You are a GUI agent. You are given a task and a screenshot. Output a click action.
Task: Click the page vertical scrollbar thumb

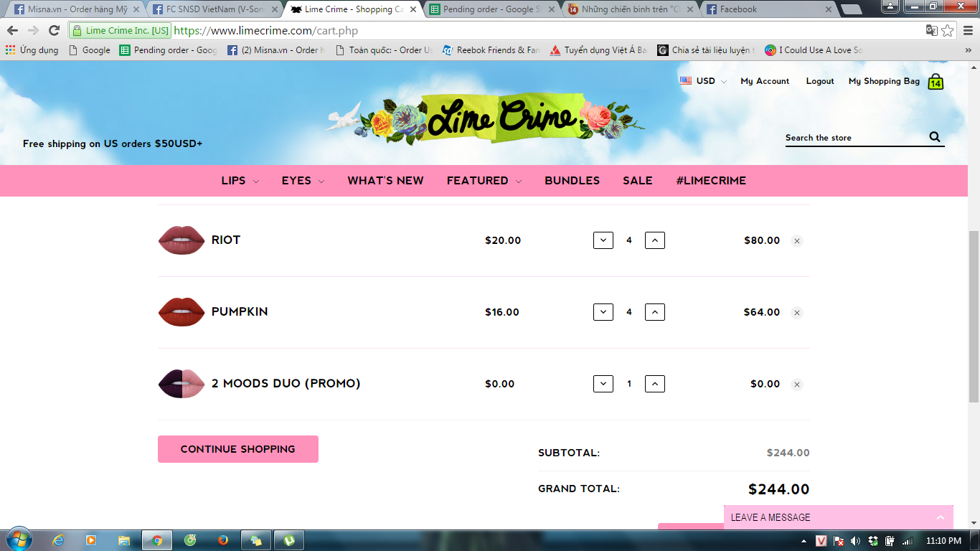(974, 317)
